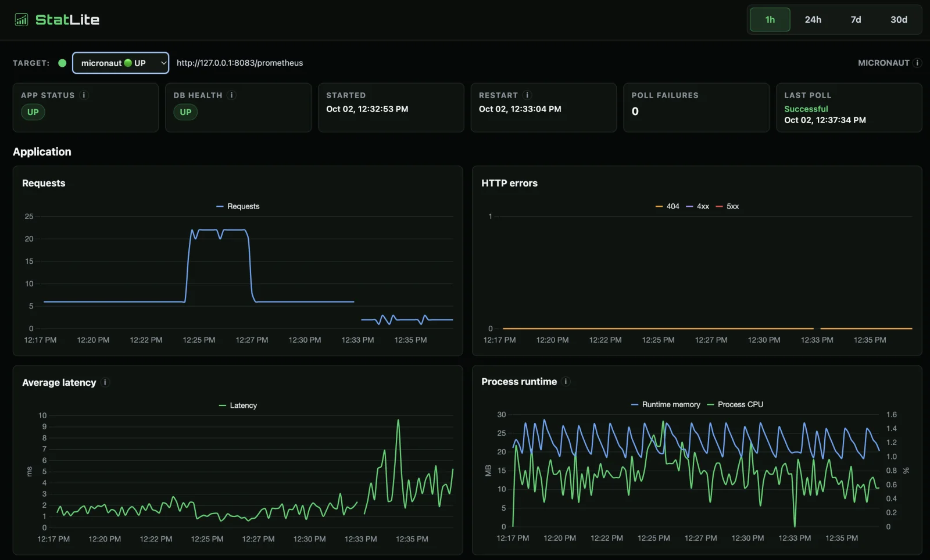Click the green target status dot
930x560 pixels.
[62, 63]
